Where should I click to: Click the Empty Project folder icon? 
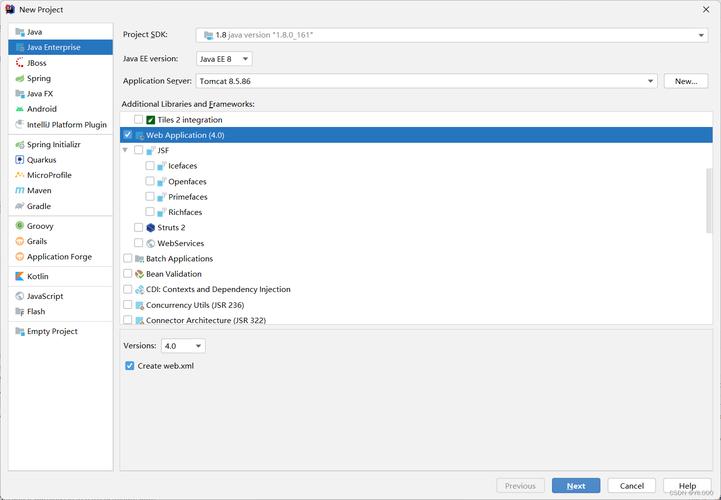(20, 331)
